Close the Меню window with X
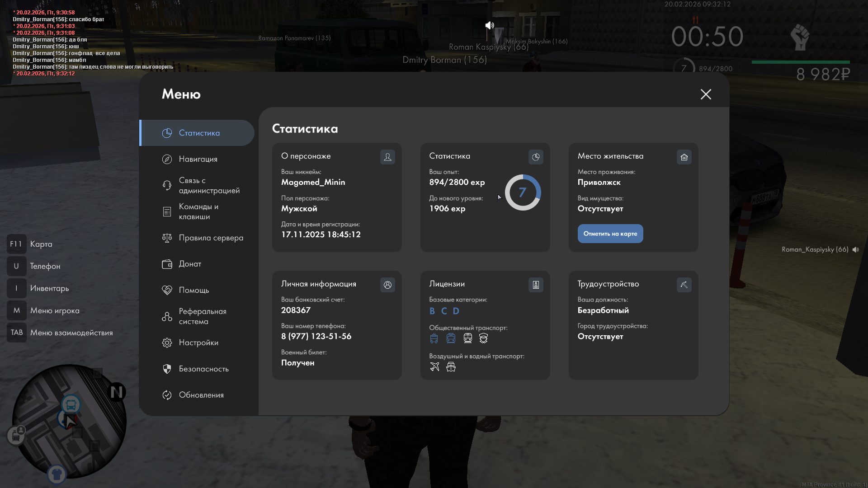 [x=706, y=94]
